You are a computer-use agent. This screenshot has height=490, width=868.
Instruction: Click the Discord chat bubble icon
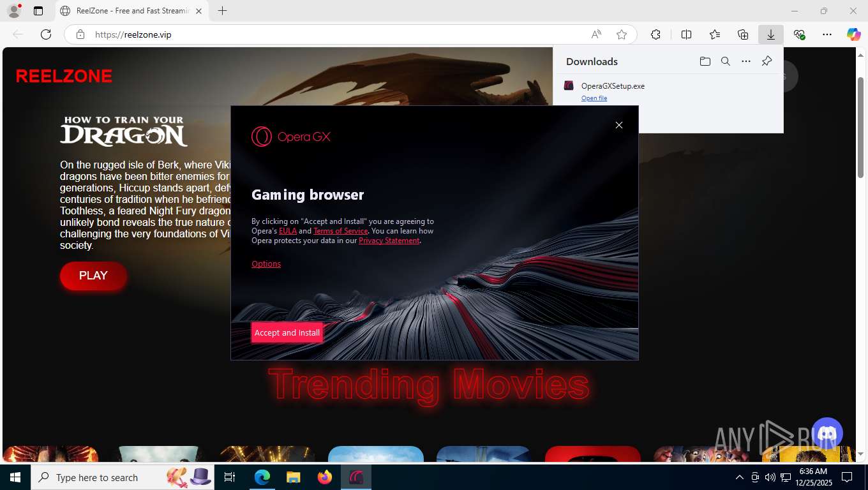coord(827,434)
